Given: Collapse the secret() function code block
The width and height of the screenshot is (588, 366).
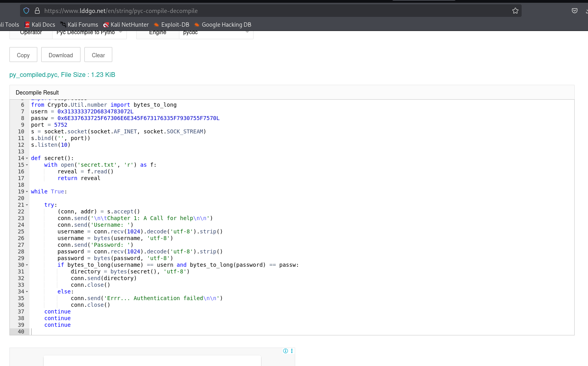Looking at the screenshot, I should click(27, 158).
